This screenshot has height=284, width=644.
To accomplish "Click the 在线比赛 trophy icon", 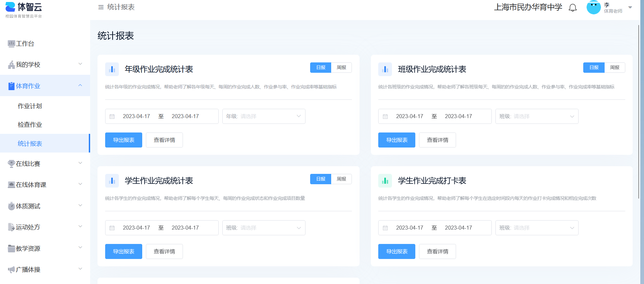I will click(11, 164).
